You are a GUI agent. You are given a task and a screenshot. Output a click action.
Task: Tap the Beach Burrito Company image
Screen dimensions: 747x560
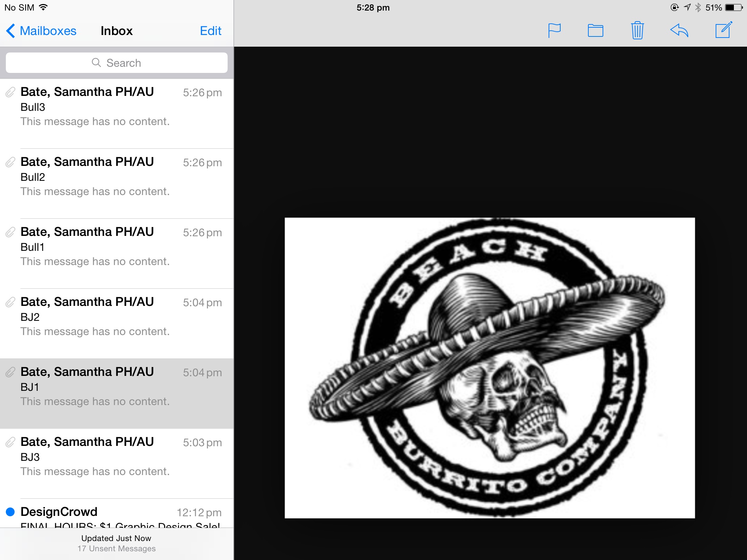click(x=489, y=367)
